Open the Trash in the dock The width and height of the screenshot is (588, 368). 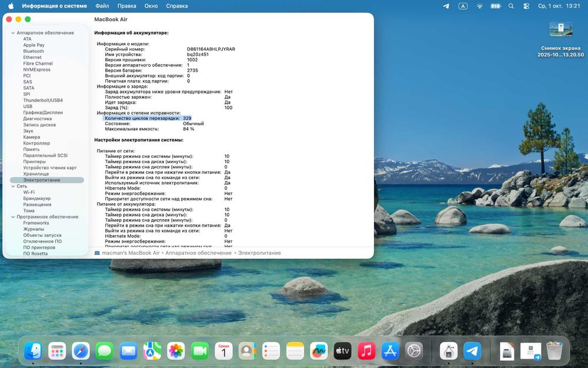[554, 352]
